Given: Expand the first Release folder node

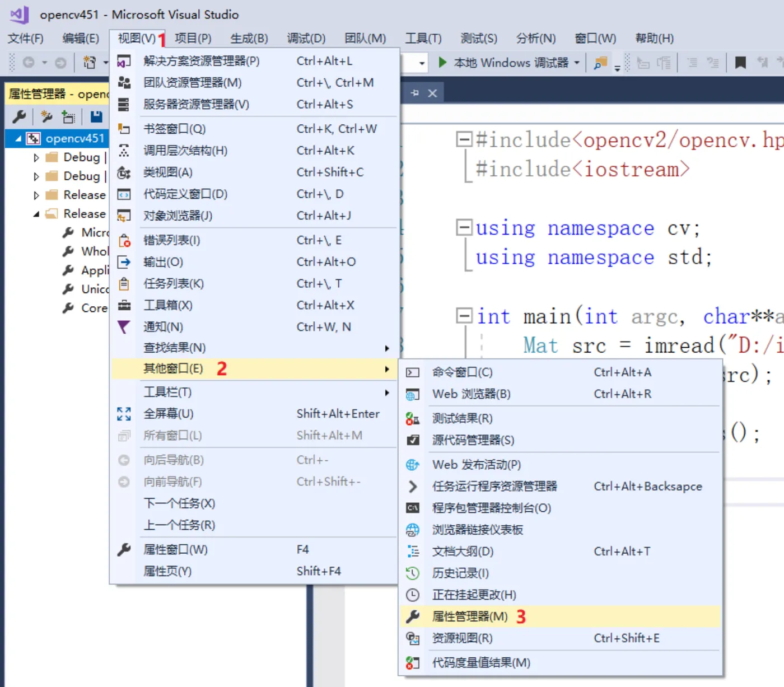Looking at the screenshot, I should click(x=36, y=195).
